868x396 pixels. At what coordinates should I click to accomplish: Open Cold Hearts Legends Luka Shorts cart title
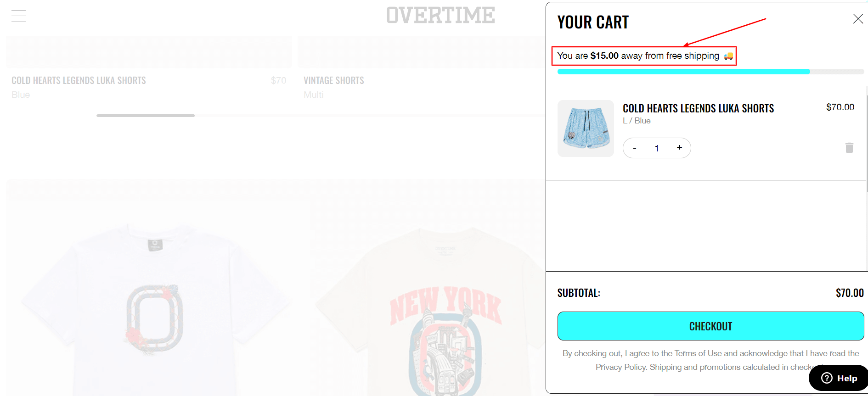(x=698, y=109)
